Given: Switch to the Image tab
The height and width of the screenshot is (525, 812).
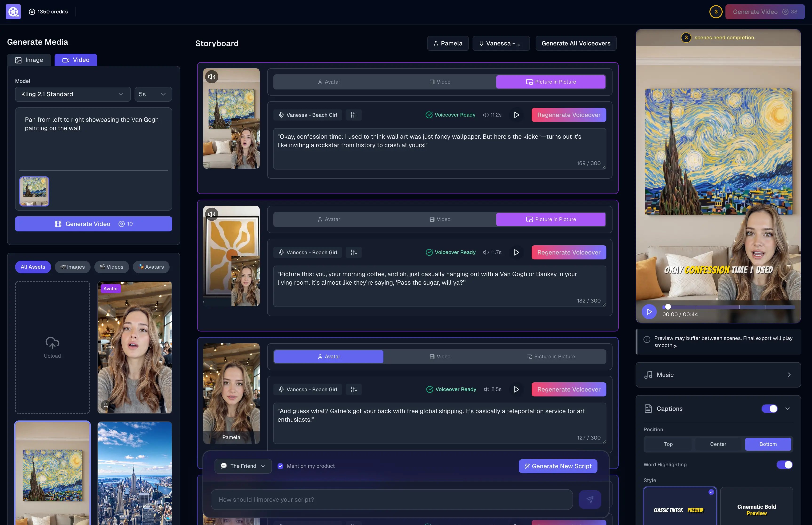Looking at the screenshot, I should pyautogui.click(x=29, y=60).
